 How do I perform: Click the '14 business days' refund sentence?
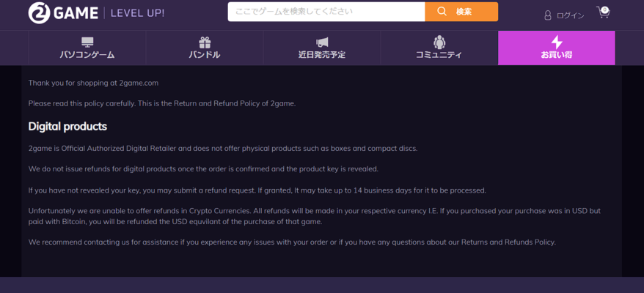[x=257, y=190]
